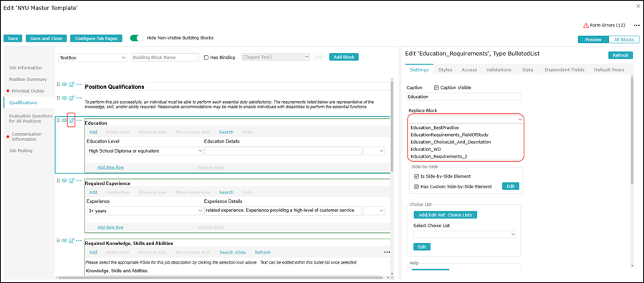644x283 pixels.
Task: Click the Add Block button
Action: tap(344, 57)
